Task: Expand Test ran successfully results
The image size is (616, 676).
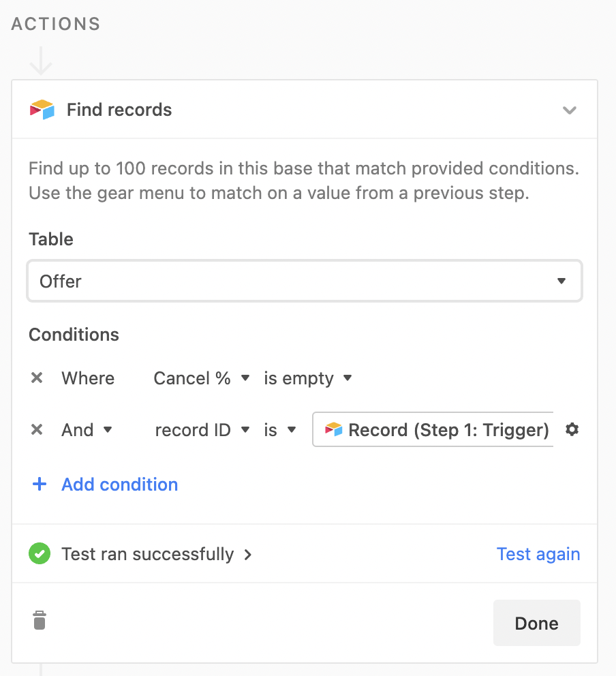Action: [x=157, y=554]
